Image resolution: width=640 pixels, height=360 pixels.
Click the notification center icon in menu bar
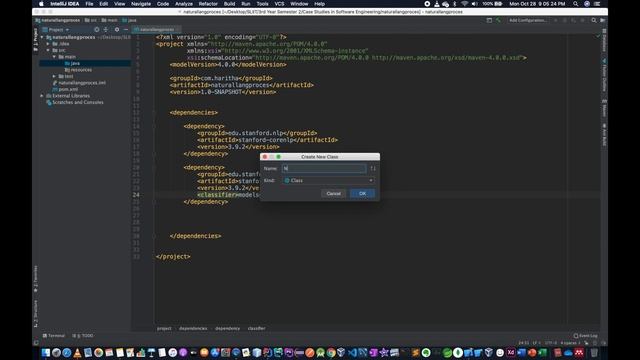coord(597,4)
